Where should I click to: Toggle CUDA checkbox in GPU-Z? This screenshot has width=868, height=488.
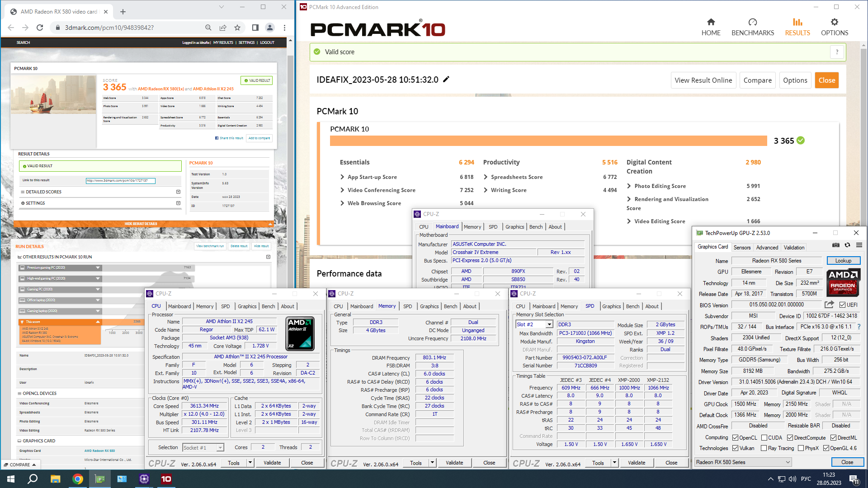pos(764,438)
